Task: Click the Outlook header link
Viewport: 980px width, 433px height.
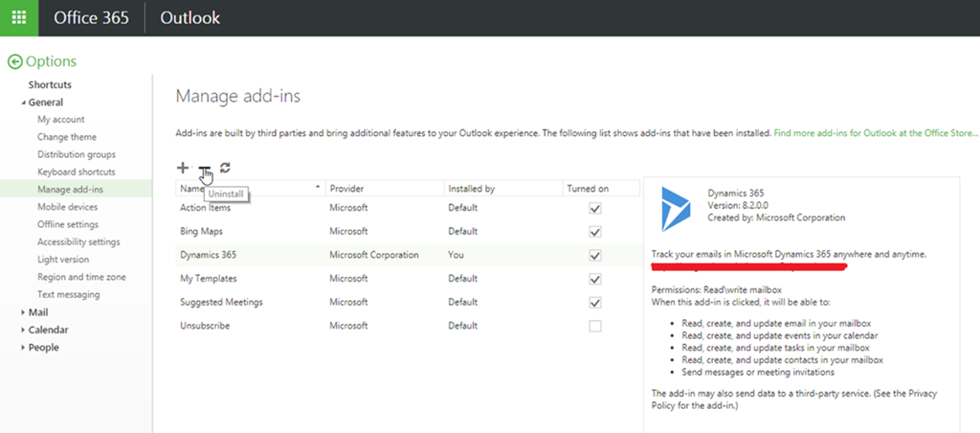Action: pos(190,17)
